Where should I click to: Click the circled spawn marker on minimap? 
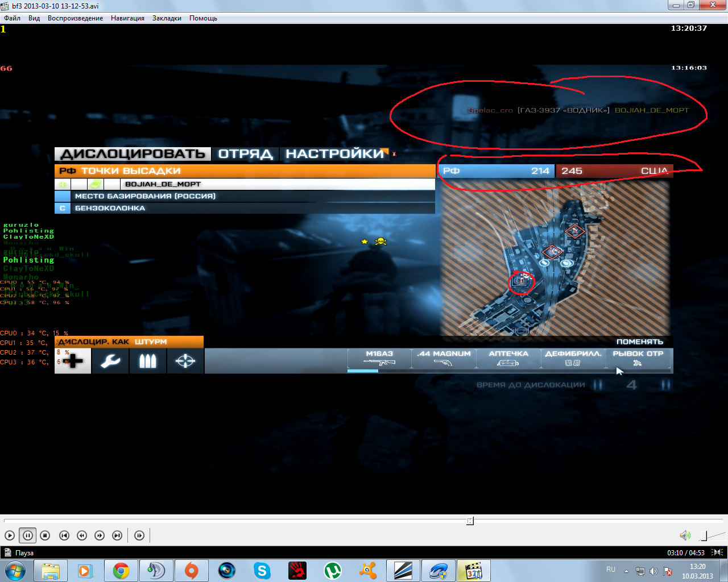(x=520, y=281)
